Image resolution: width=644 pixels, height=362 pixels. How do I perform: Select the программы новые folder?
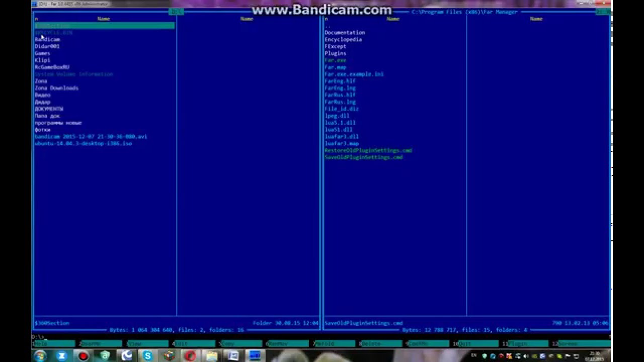(58, 123)
